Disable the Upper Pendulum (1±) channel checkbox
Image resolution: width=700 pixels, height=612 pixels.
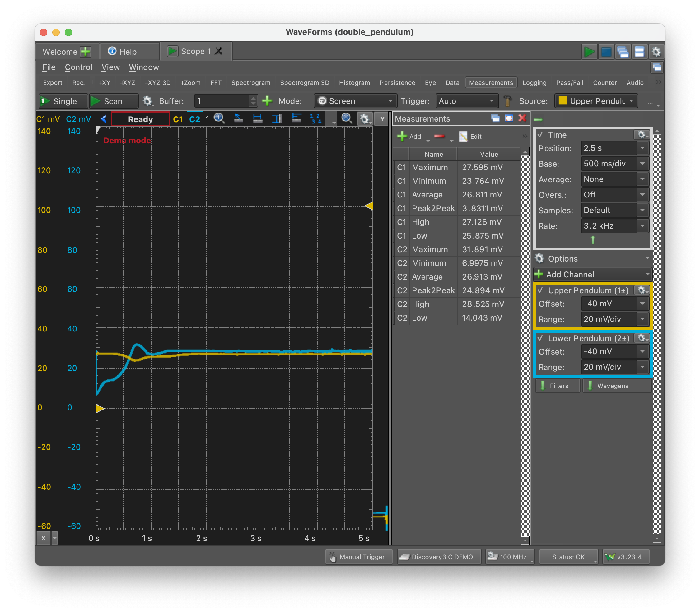point(540,290)
